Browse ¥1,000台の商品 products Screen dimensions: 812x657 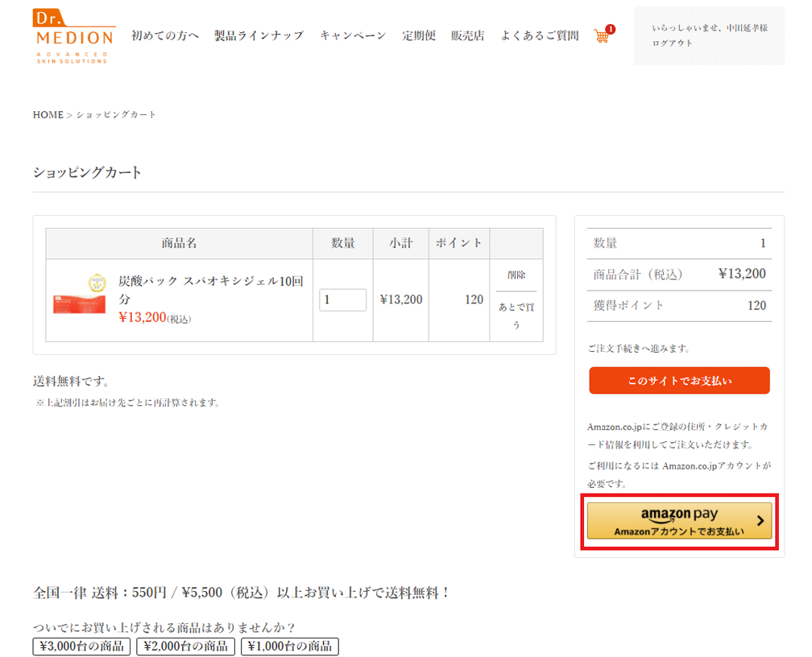[289, 646]
